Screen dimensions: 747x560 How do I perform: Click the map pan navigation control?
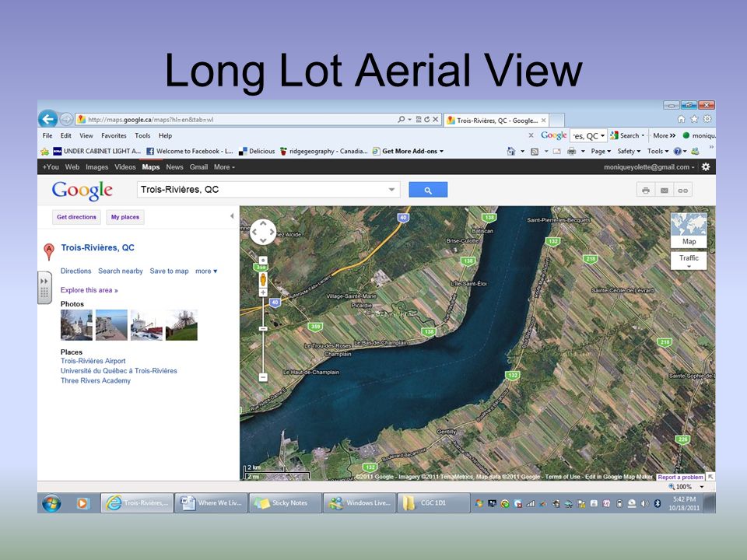263,232
